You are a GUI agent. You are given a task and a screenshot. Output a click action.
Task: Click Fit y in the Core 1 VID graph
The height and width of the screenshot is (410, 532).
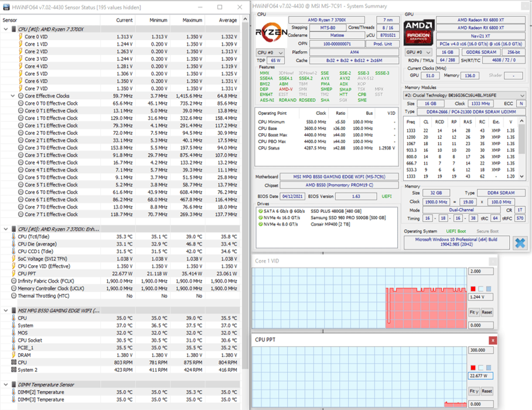coord(473,312)
